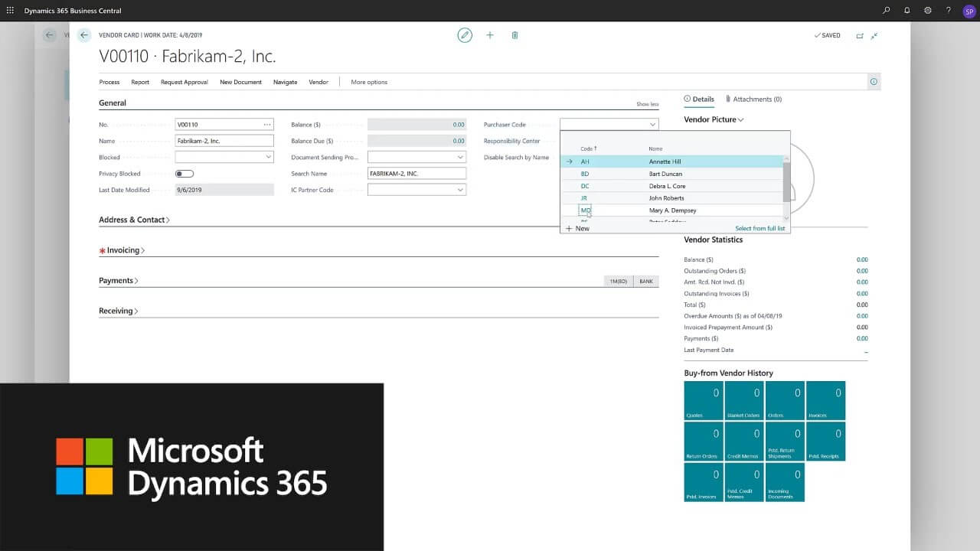Collapse the Vendor Picture section
The width and height of the screenshot is (980, 551).
coord(714,119)
